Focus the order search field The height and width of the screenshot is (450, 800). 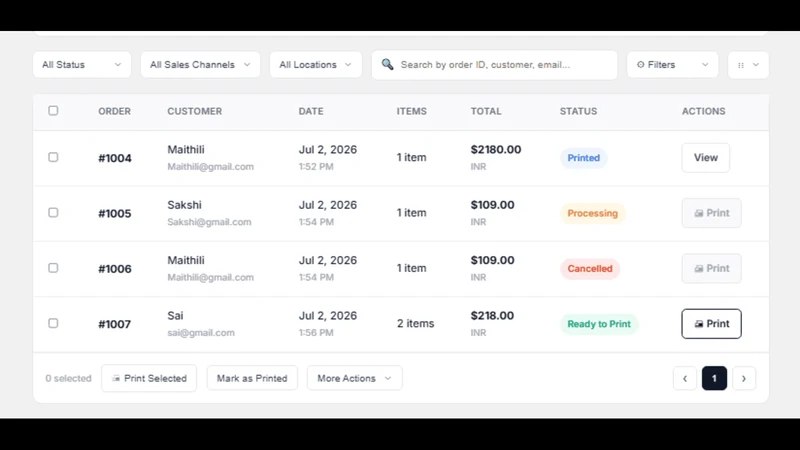click(x=494, y=65)
